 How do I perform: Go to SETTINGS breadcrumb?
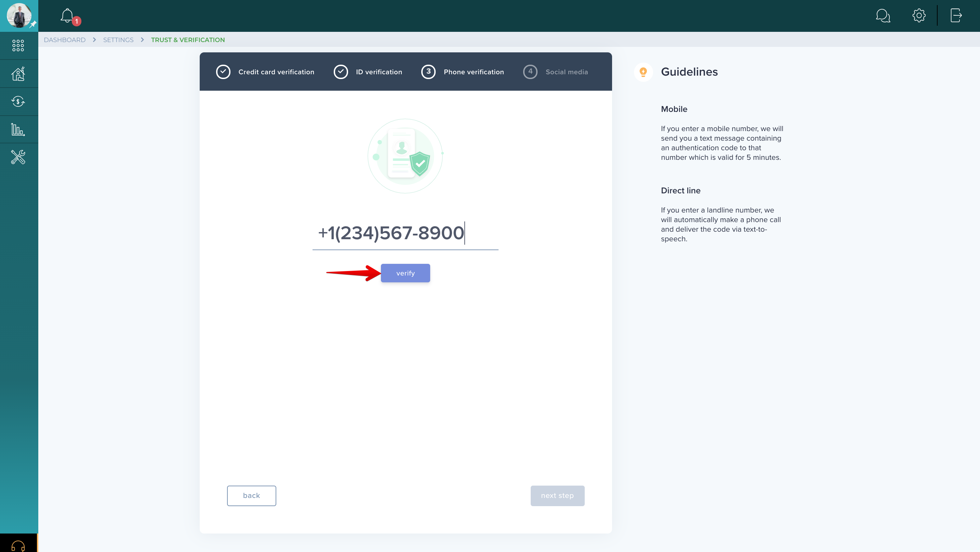[118, 40]
